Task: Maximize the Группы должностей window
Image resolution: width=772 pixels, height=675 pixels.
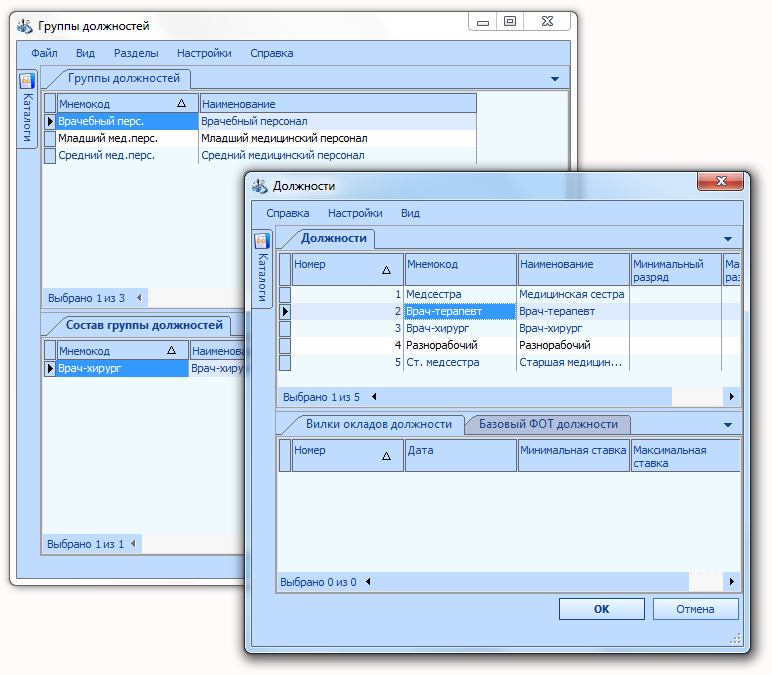Action: click(x=510, y=21)
